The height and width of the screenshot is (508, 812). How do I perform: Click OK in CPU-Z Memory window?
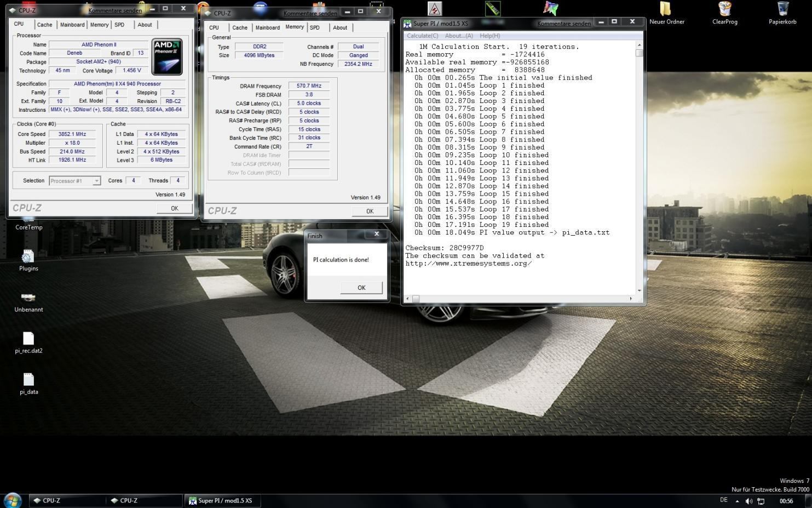[370, 211]
